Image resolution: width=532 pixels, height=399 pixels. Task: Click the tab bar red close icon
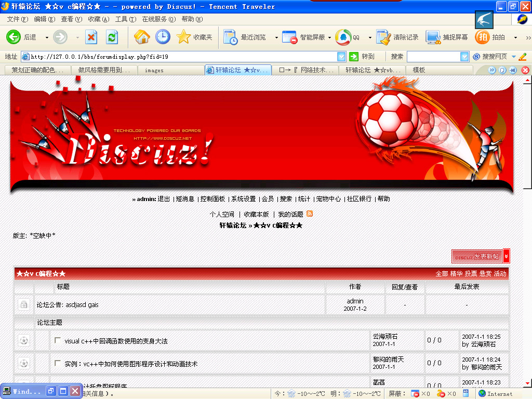click(x=525, y=70)
